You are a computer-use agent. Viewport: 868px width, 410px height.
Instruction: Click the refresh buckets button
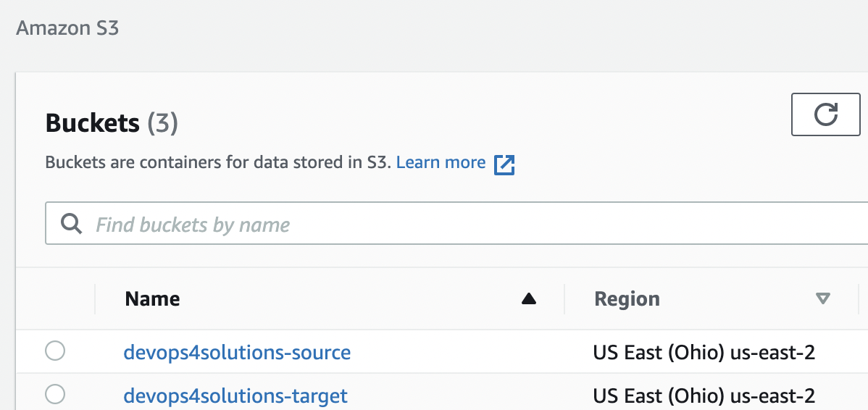click(826, 114)
